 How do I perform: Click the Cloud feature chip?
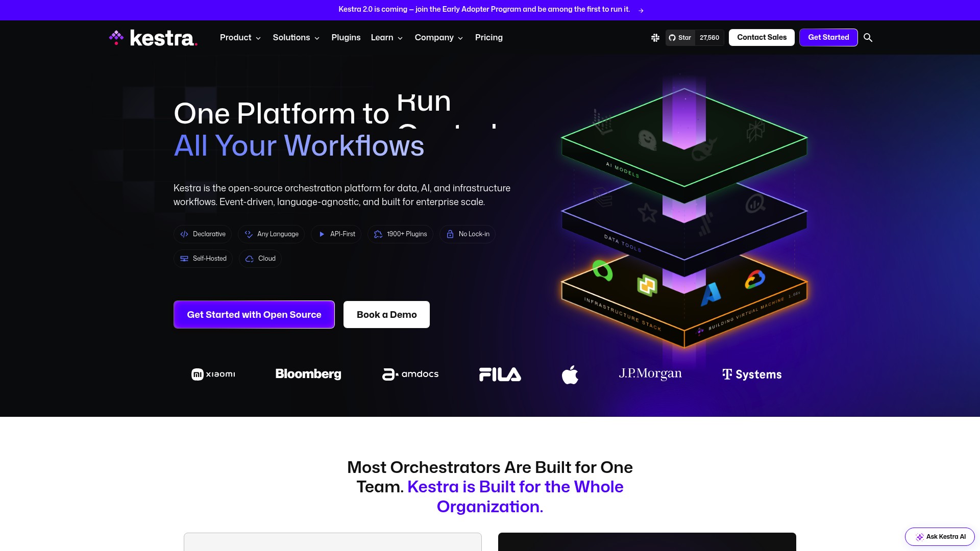click(x=260, y=259)
